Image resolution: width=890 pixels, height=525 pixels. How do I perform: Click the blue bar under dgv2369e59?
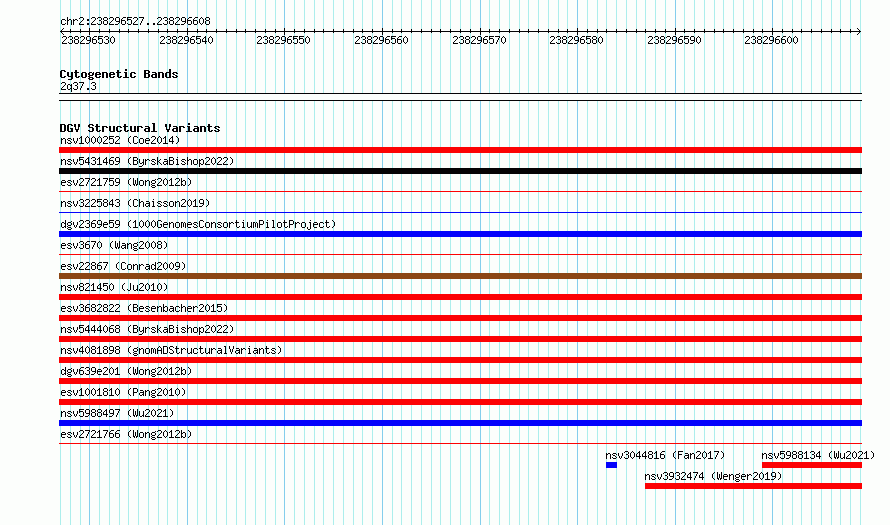click(x=460, y=234)
